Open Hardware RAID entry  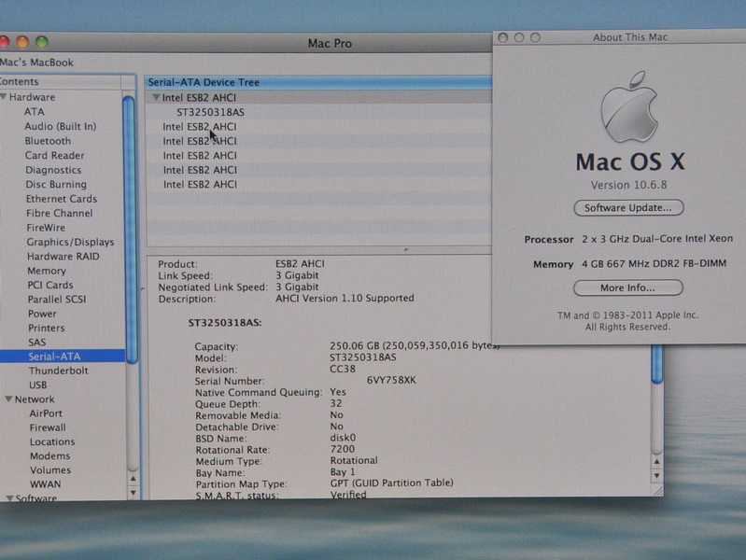tap(63, 256)
